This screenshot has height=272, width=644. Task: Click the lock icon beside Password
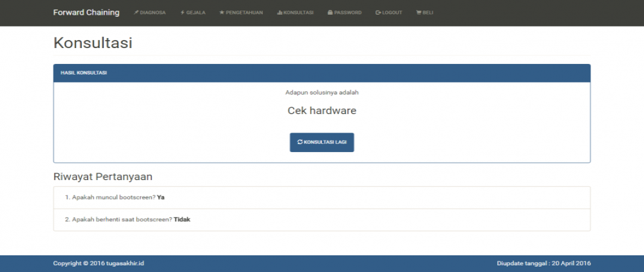pyautogui.click(x=330, y=13)
